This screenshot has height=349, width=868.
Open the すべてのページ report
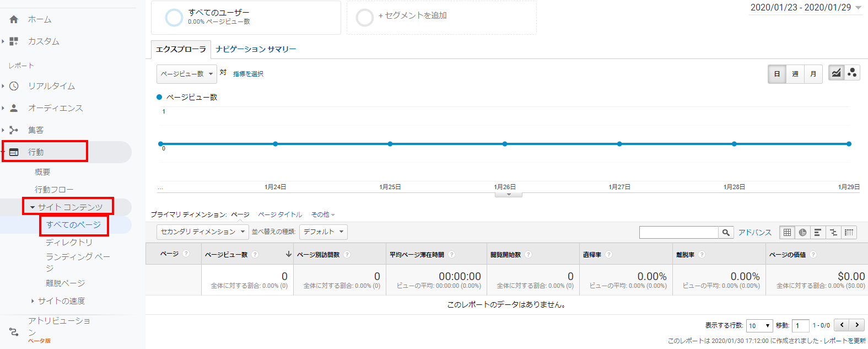click(73, 225)
